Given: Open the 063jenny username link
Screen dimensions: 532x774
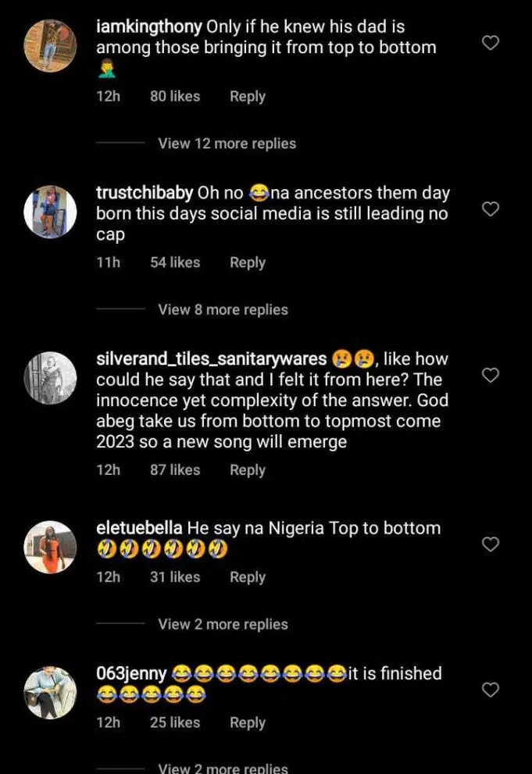Looking at the screenshot, I should [x=130, y=673].
